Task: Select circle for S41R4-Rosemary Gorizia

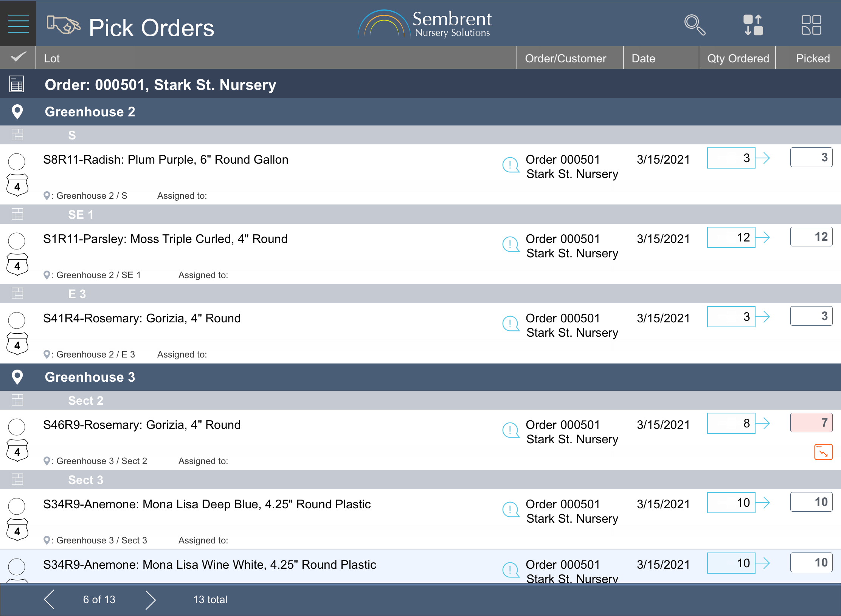Action: (x=17, y=320)
